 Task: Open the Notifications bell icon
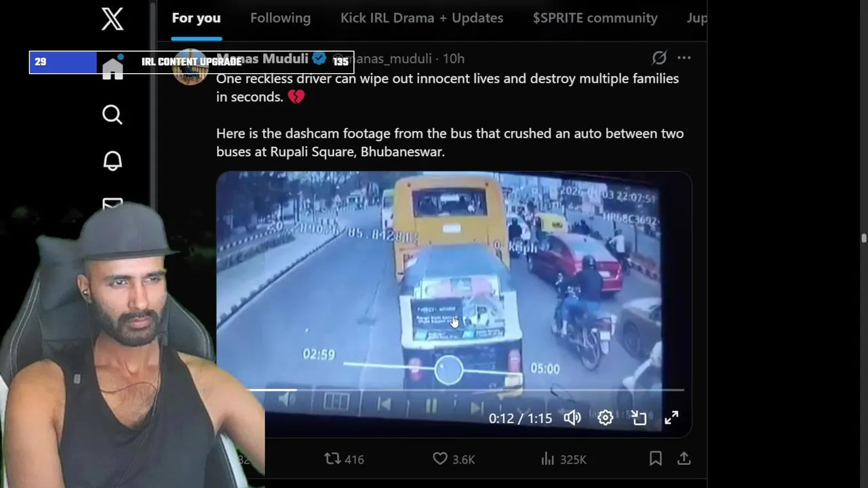[x=113, y=161]
